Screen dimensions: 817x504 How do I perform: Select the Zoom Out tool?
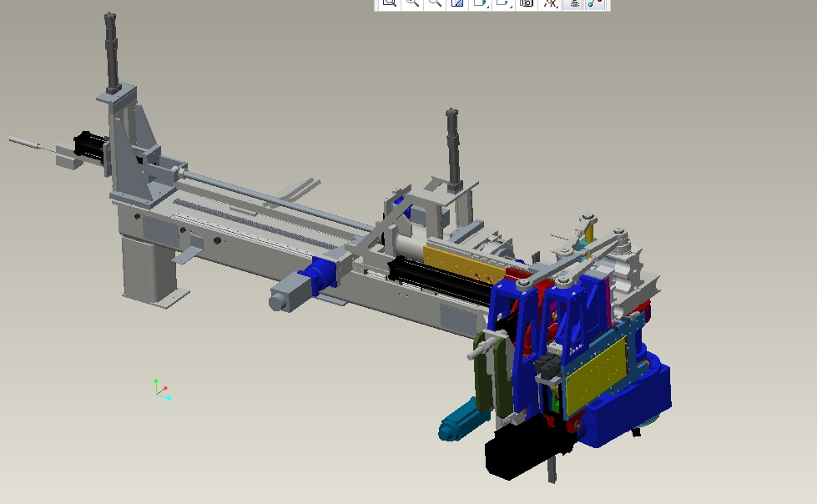click(x=435, y=3)
